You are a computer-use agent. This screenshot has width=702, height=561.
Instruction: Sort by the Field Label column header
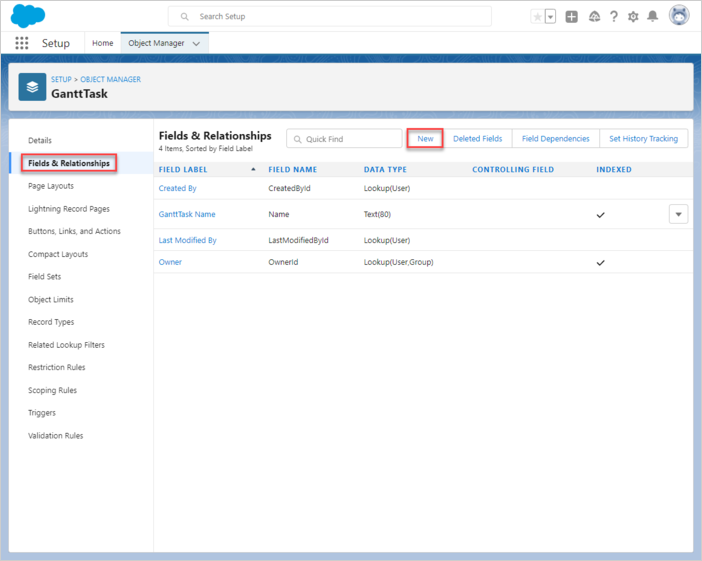[184, 170]
